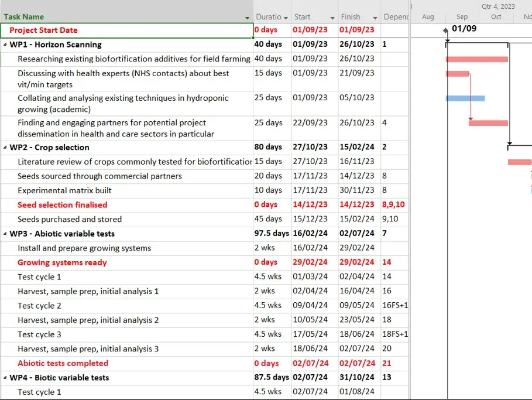This screenshot has width=532, height=400.
Task: Click the Aug month header in timeline
Action: 428,17
